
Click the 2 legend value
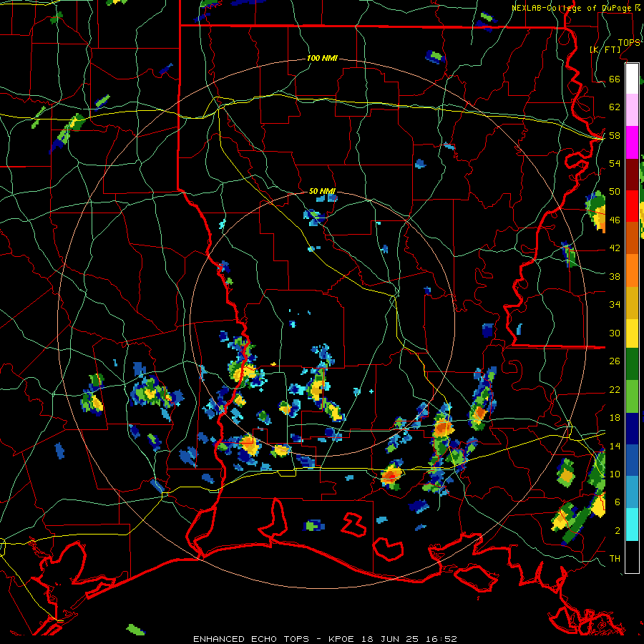pos(618,531)
